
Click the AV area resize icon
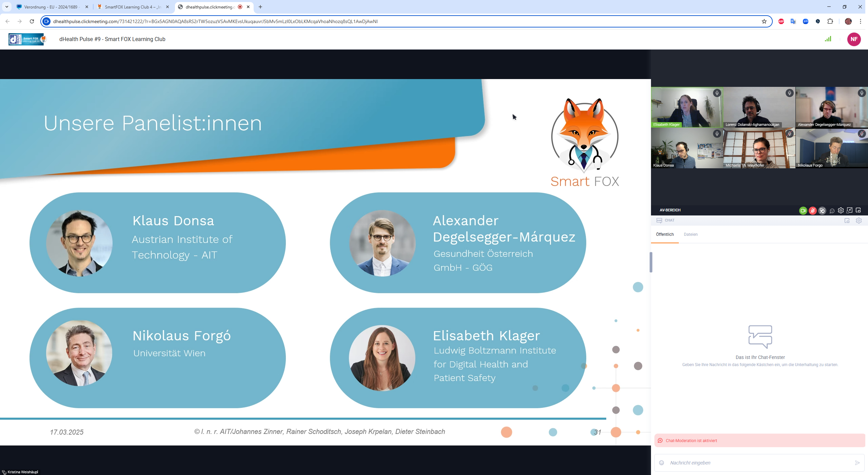849,210
